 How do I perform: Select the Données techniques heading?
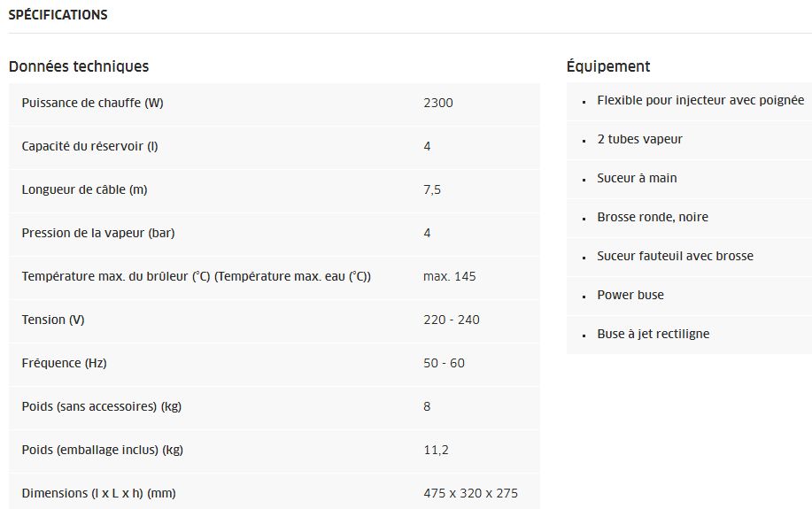coord(79,66)
